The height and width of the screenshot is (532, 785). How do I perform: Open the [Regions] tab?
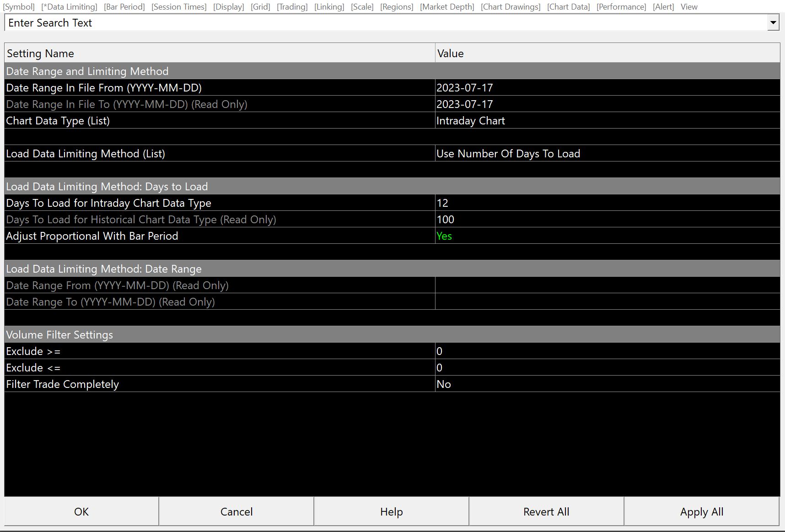pos(397,7)
